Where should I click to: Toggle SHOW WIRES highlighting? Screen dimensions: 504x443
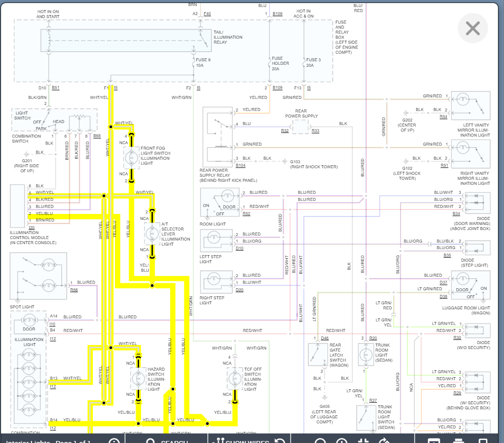coord(247,441)
